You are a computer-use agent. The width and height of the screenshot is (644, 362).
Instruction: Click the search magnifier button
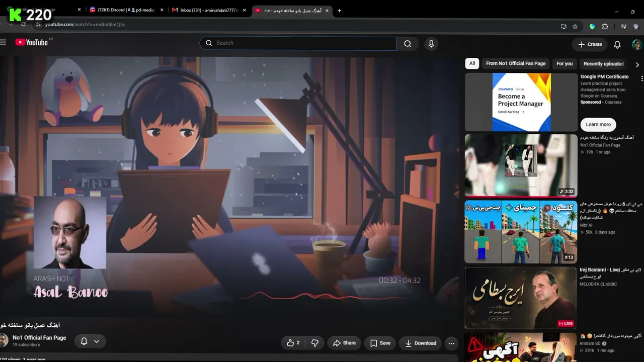tap(408, 44)
